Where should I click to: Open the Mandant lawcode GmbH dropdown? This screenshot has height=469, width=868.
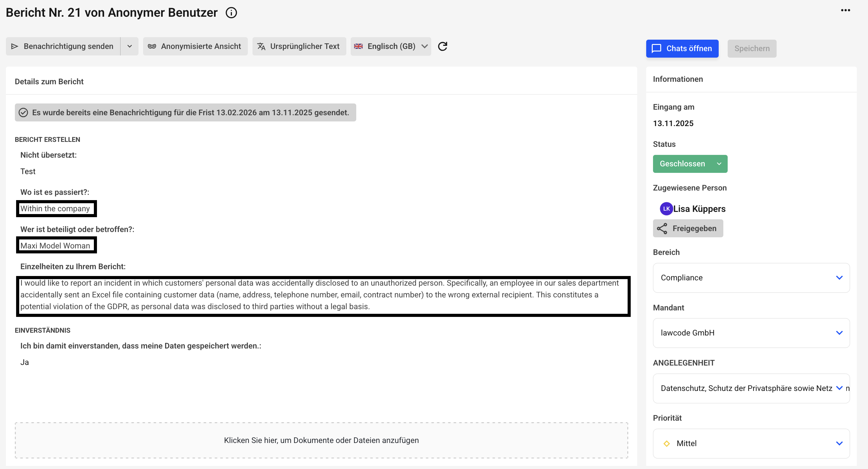751,333
